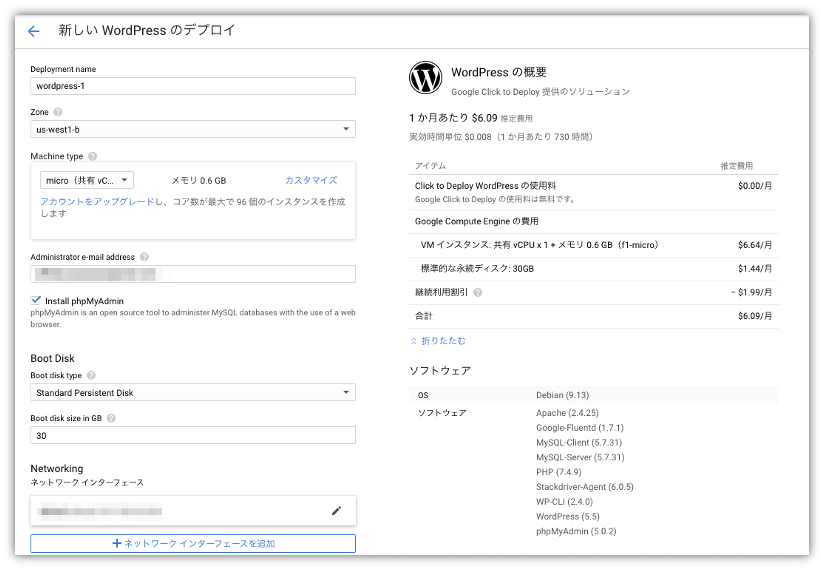824x570 pixels.
Task: Click Apache (2.4.25) entry
Action: tap(567, 413)
